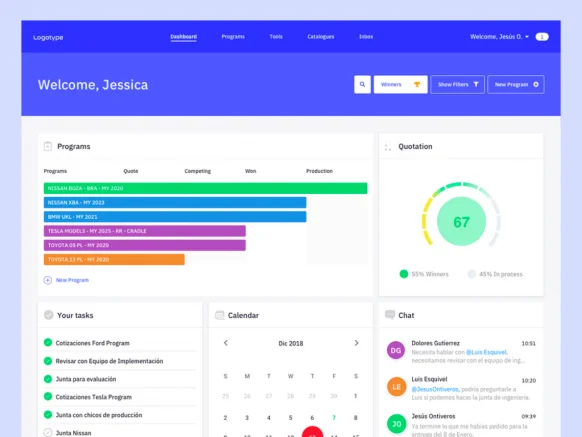Click the New Program link below bars
The width and height of the screenshot is (582, 437).
[72, 280]
